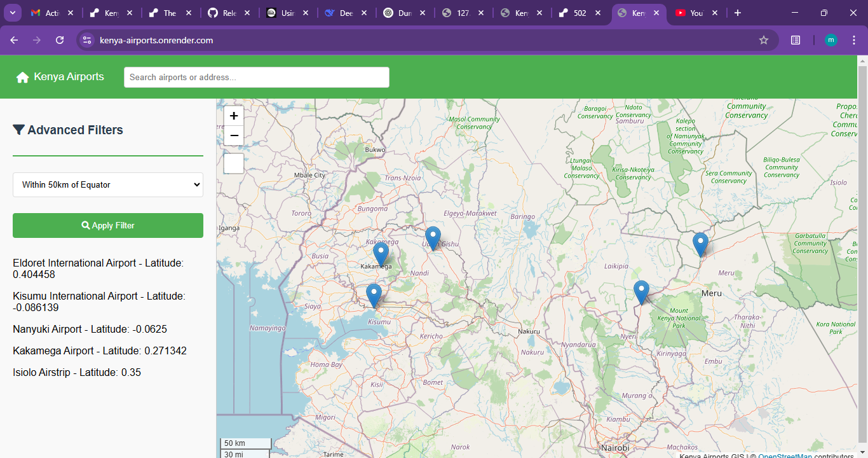This screenshot has height=458, width=868.
Task: Go back using browser back arrow
Action: [x=14, y=40]
